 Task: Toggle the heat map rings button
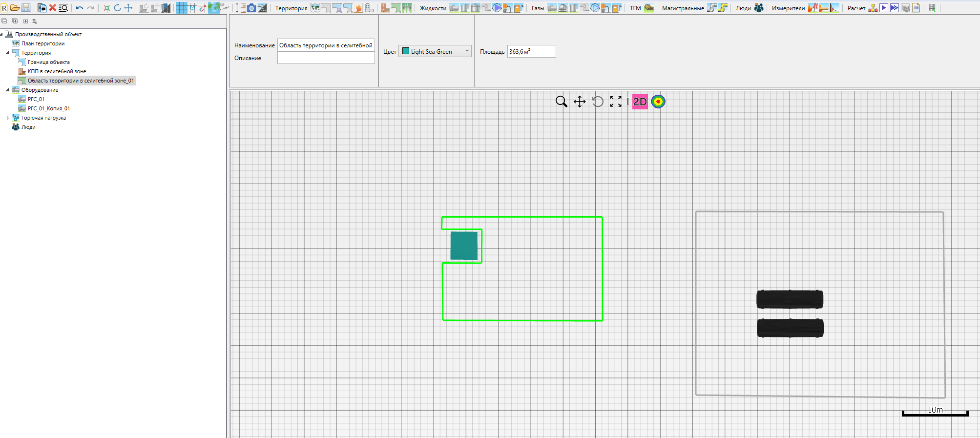pos(658,102)
